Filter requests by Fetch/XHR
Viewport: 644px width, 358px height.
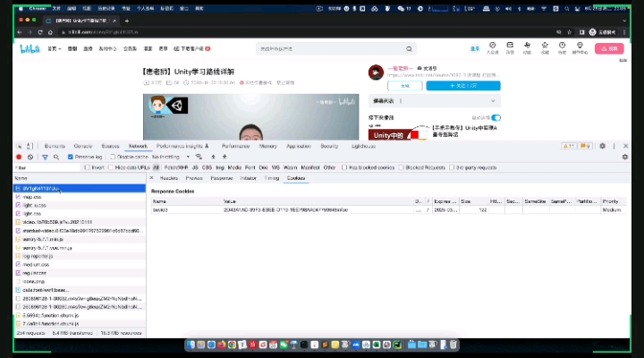pos(176,167)
